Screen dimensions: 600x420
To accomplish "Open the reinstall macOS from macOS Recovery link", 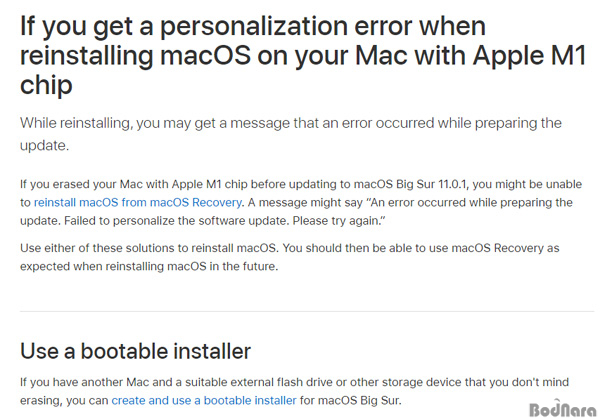I will pyautogui.click(x=138, y=202).
